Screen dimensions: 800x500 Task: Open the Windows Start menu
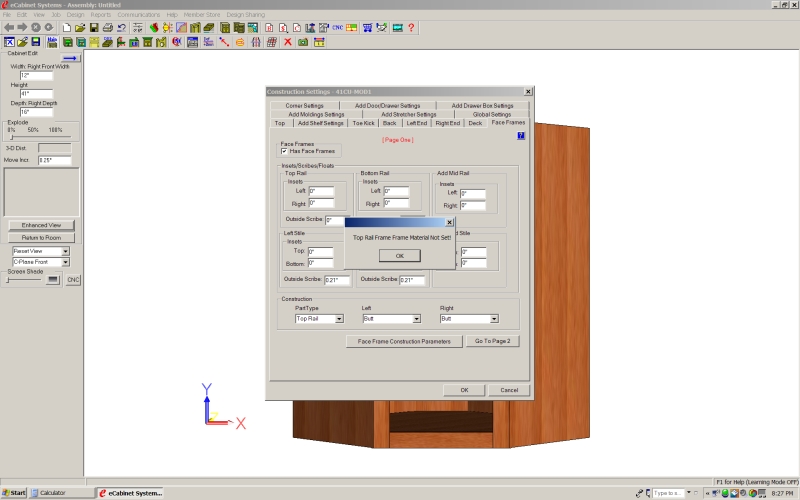[x=14, y=493]
